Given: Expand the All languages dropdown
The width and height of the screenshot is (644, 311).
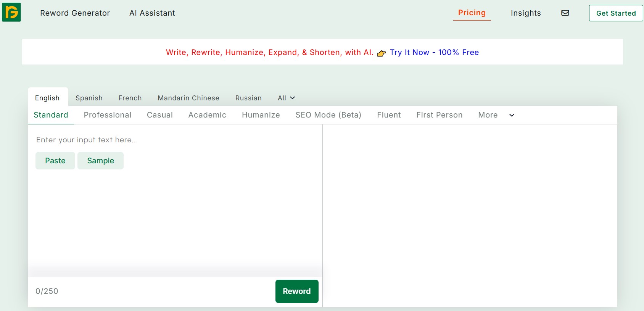Looking at the screenshot, I should point(286,98).
